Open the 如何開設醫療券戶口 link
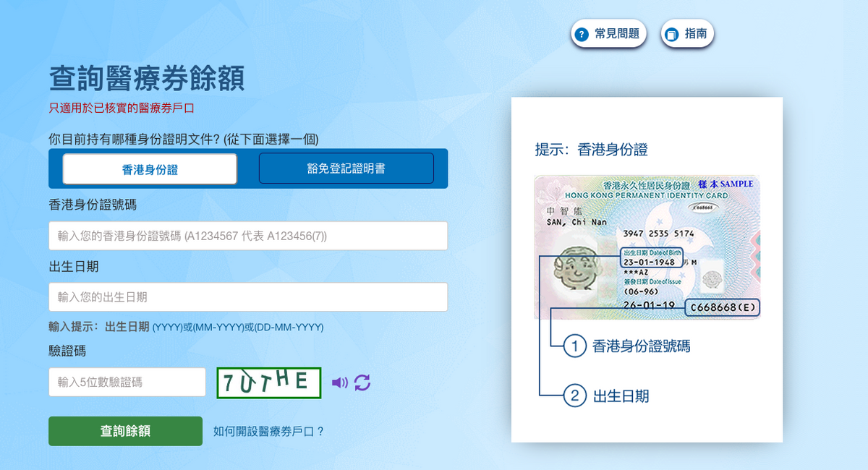Image resolution: width=868 pixels, height=470 pixels. [268, 432]
